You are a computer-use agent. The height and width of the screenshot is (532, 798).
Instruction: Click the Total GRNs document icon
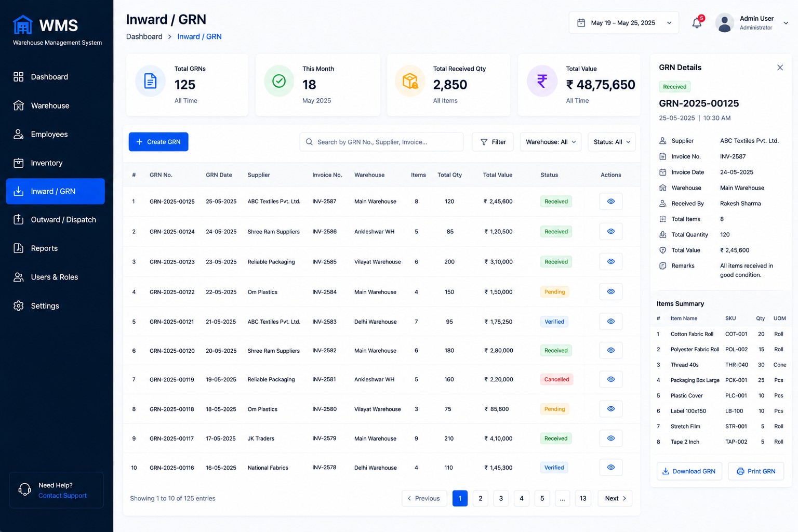[x=150, y=81]
